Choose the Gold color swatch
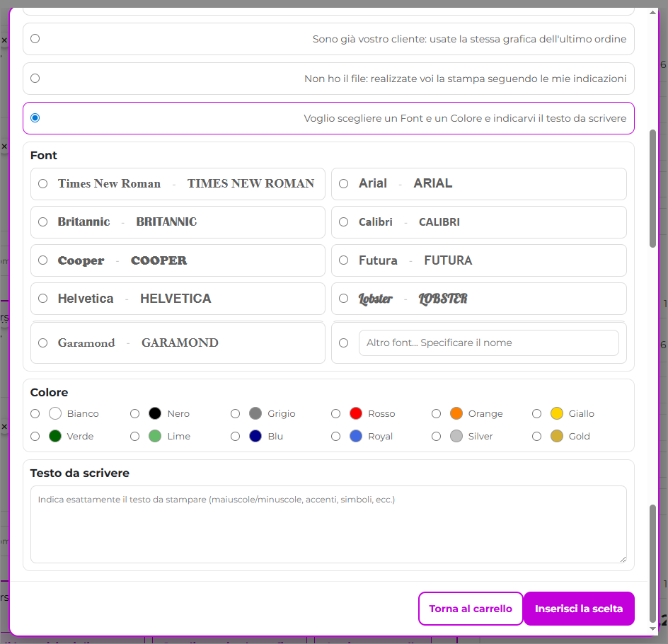The image size is (668, 644). point(557,437)
